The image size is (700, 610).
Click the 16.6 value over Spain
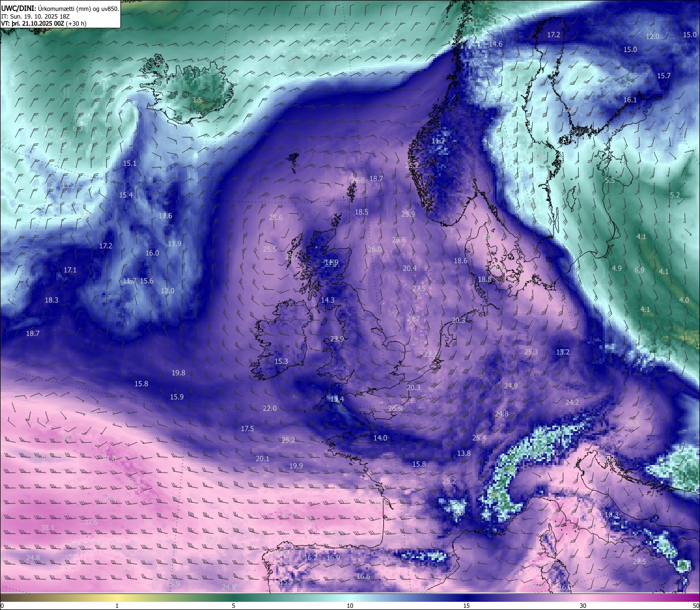click(363, 576)
